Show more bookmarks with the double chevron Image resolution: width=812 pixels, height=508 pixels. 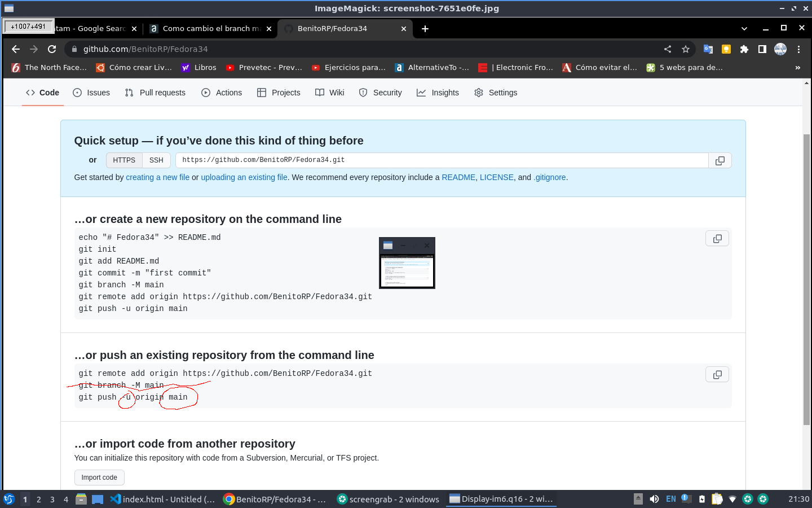pyautogui.click(x=798, y=68)
